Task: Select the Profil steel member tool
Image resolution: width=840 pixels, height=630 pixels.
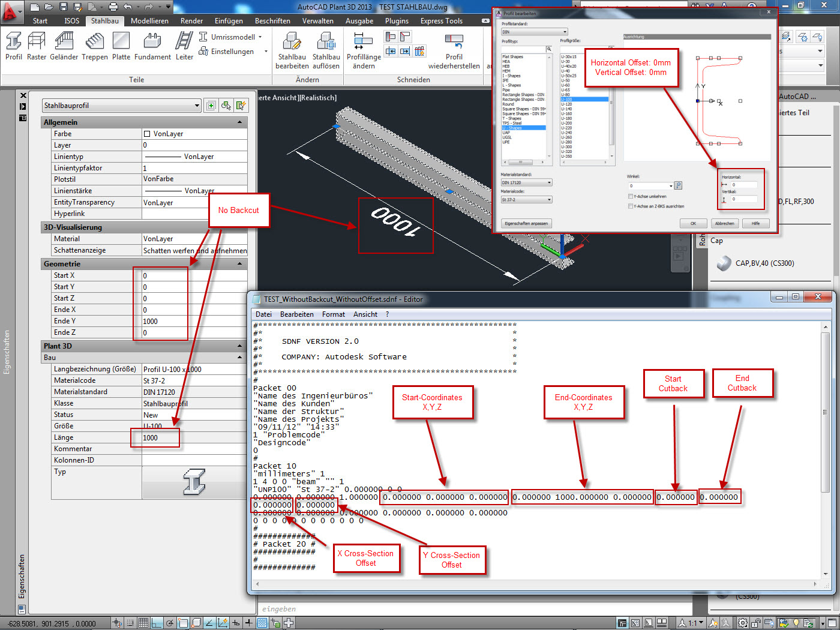Action: pyautogui.click(x=13, y=46)
